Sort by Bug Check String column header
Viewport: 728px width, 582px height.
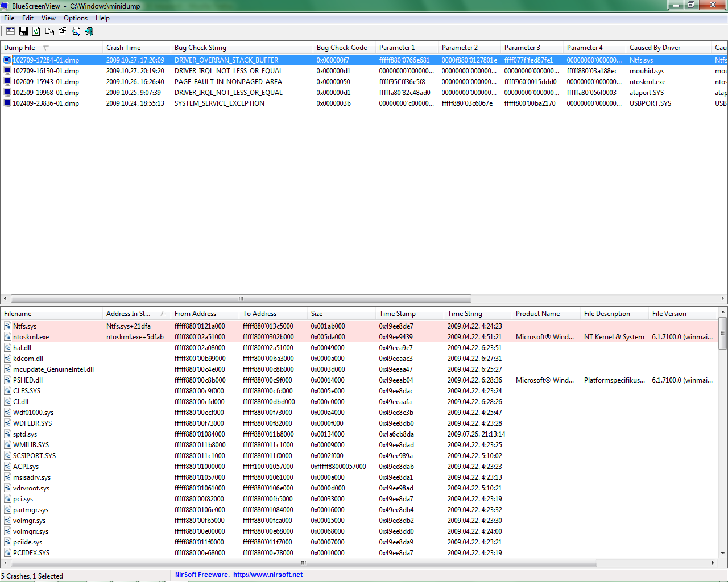point(242,48)
